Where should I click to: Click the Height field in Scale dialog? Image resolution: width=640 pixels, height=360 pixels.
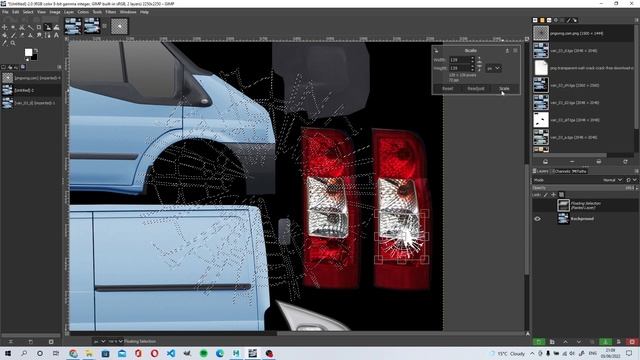pos(460,68)
